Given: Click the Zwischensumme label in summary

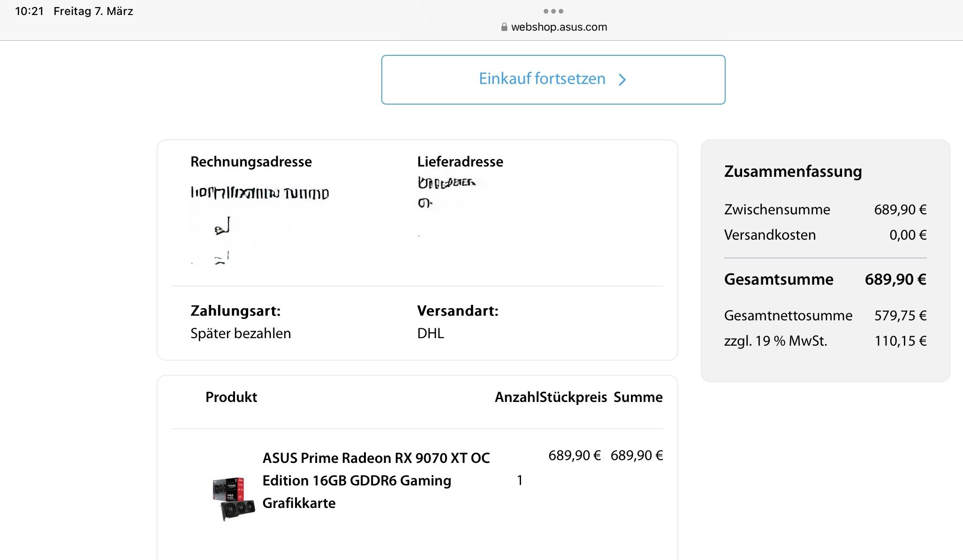Looking at the screenshot, I should click(x=777, y=210).
